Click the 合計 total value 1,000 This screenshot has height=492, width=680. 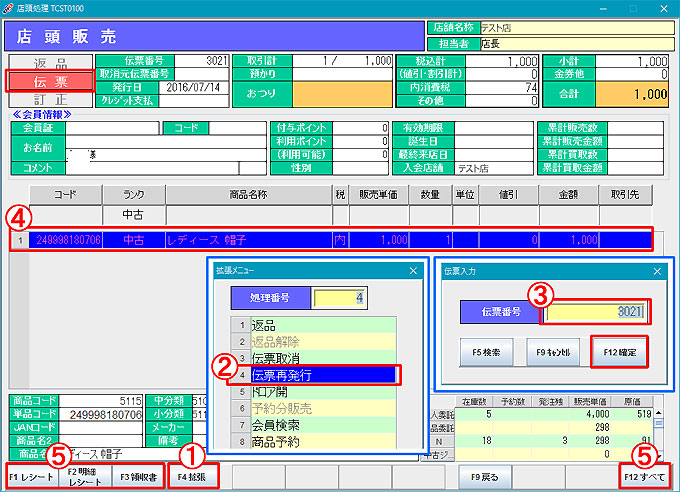632,94
